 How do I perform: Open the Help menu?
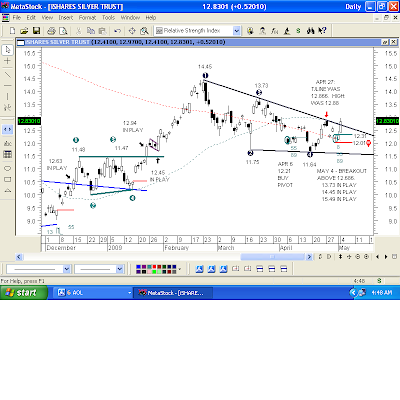click(x=151, y=18)
